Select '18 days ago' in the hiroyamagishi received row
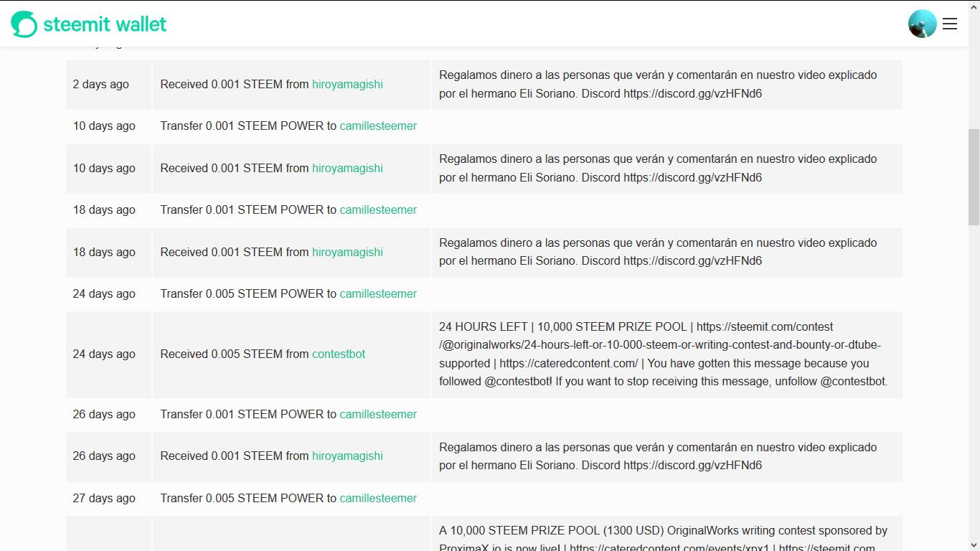 (x=104, y=252)
